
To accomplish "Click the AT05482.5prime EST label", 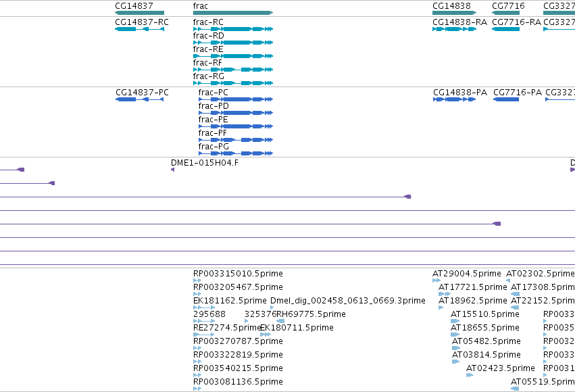I will point(486,341).
